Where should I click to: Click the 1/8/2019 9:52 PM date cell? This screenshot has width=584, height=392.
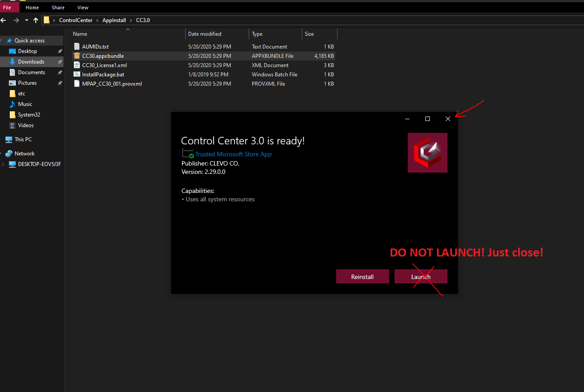(x=208, y=75)
